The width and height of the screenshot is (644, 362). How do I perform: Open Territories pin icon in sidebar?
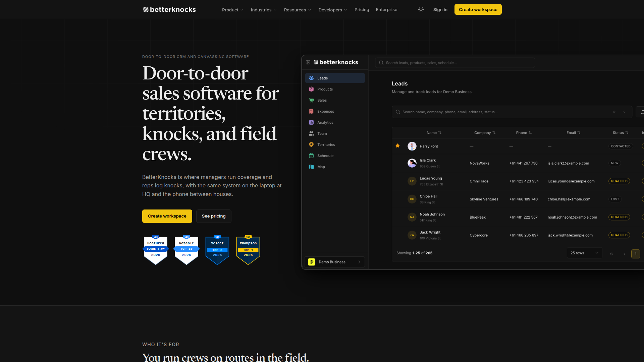311,144
